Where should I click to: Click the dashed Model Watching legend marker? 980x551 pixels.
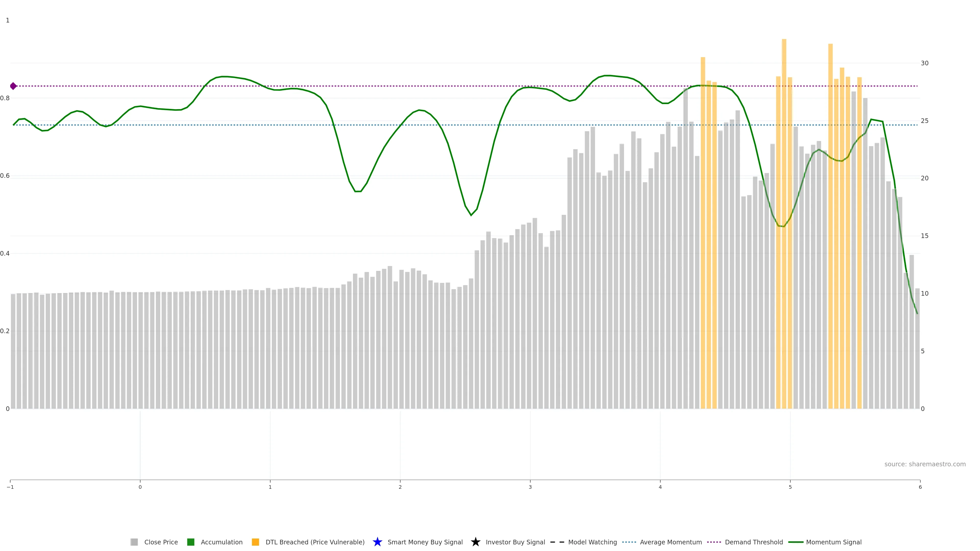click(557, 542)
